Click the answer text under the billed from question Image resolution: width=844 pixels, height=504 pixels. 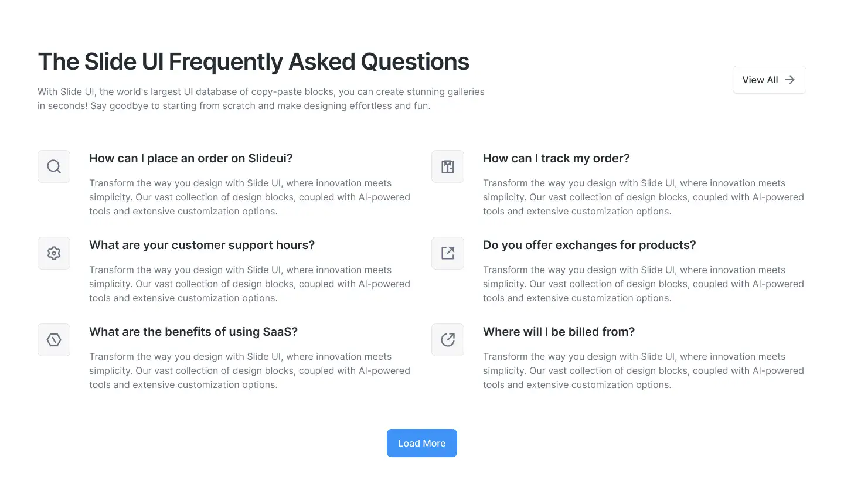click(x=643, y=370)
